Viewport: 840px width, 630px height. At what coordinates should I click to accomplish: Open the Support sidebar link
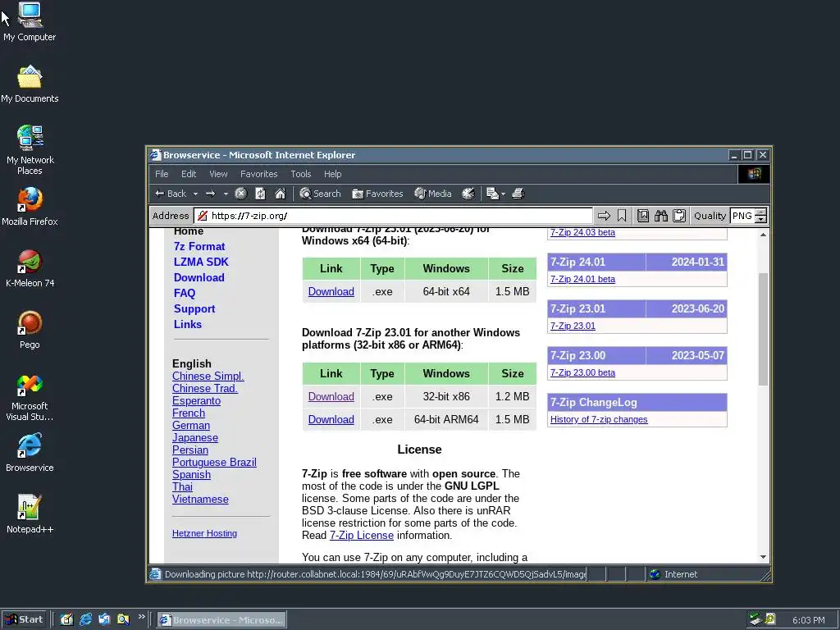point(194,309)
